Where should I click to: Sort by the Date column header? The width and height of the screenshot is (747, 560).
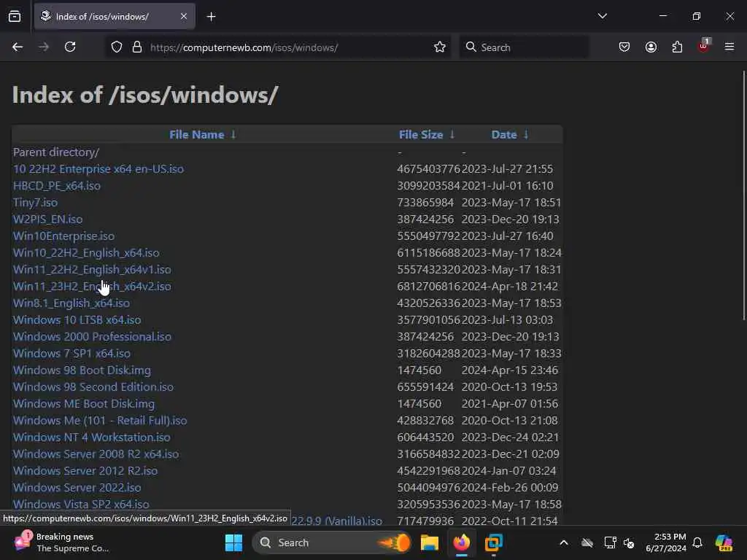click(x=504, y=135)
